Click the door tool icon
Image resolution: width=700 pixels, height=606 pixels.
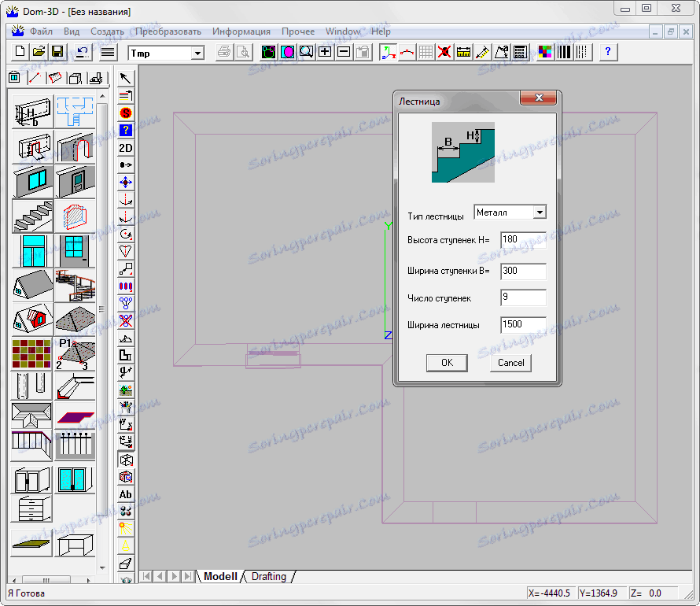pyautogui.click(x=75, y=182)
